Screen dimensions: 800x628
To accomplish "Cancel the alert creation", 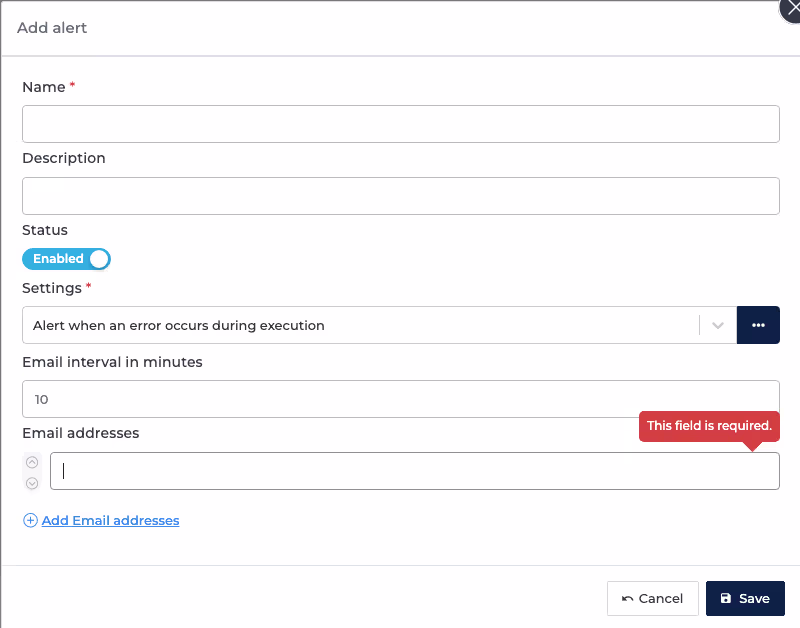I will coord(653,598).
